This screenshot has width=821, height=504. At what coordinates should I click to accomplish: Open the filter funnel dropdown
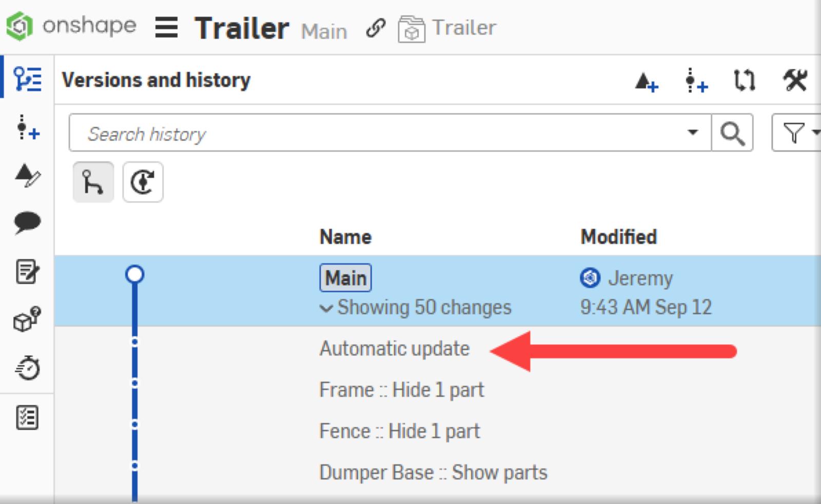798,133
